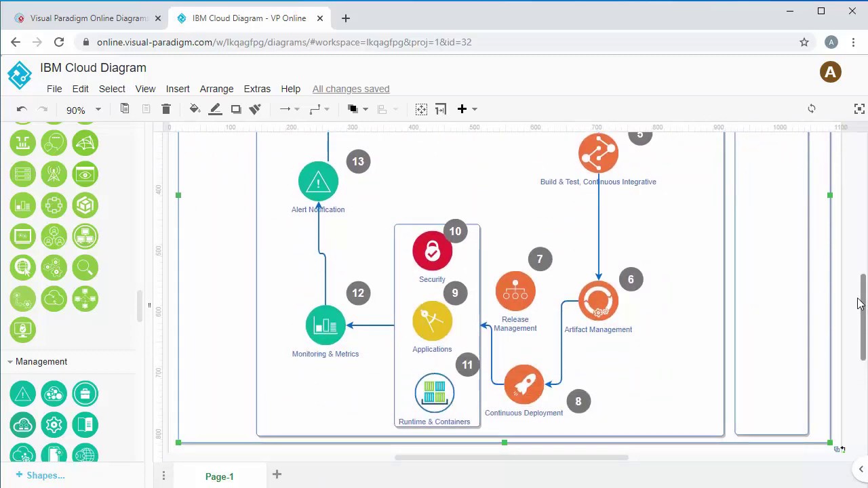Add a new page with the plus button

click(277, 474)
